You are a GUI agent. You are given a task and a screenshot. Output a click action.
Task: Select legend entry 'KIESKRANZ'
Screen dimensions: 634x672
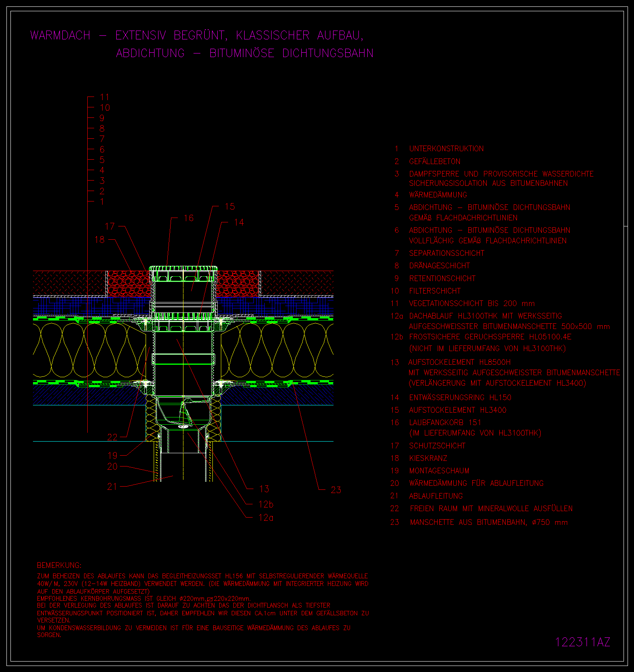click(x=428, y=458)
